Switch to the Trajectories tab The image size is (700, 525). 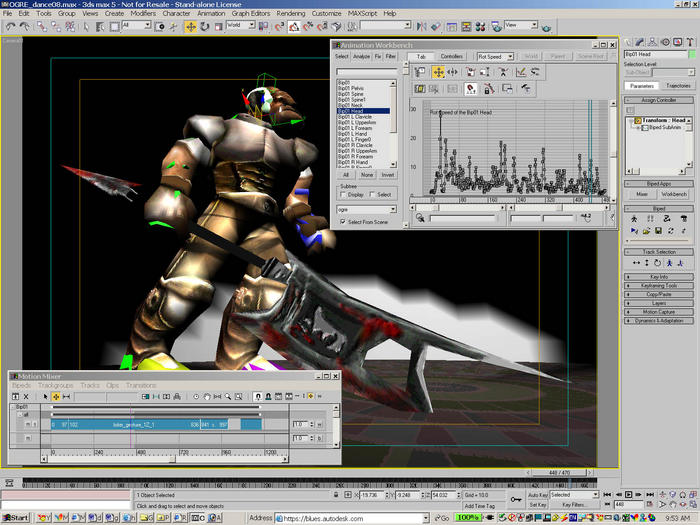point(678,86)
